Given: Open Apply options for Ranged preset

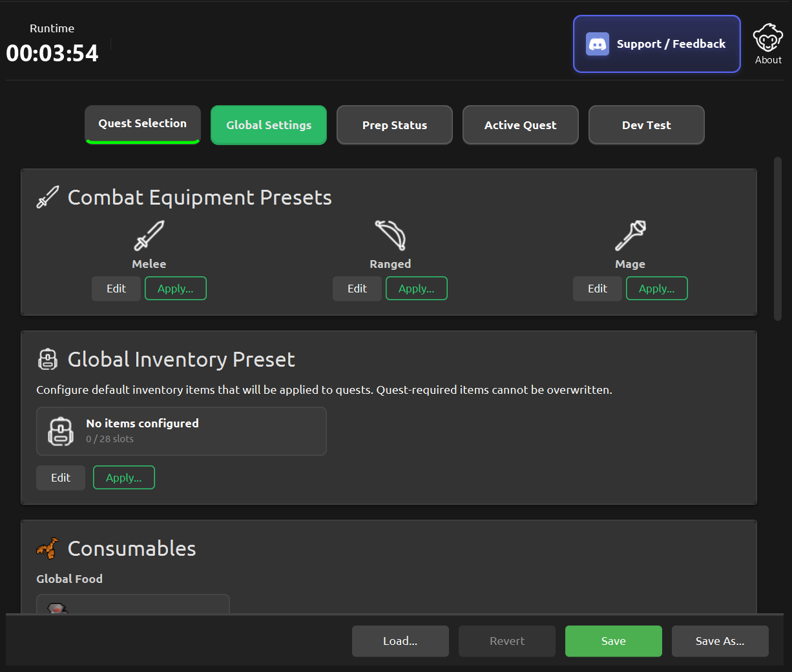Looking at the screenshot, I should click(x=417, y=289).
